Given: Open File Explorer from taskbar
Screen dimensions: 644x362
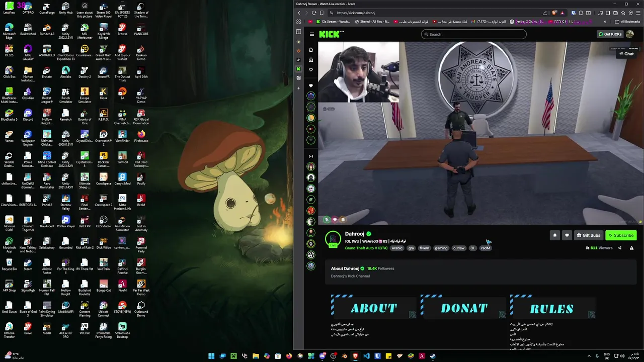Looking at the screenshot, I should point(256,356).
